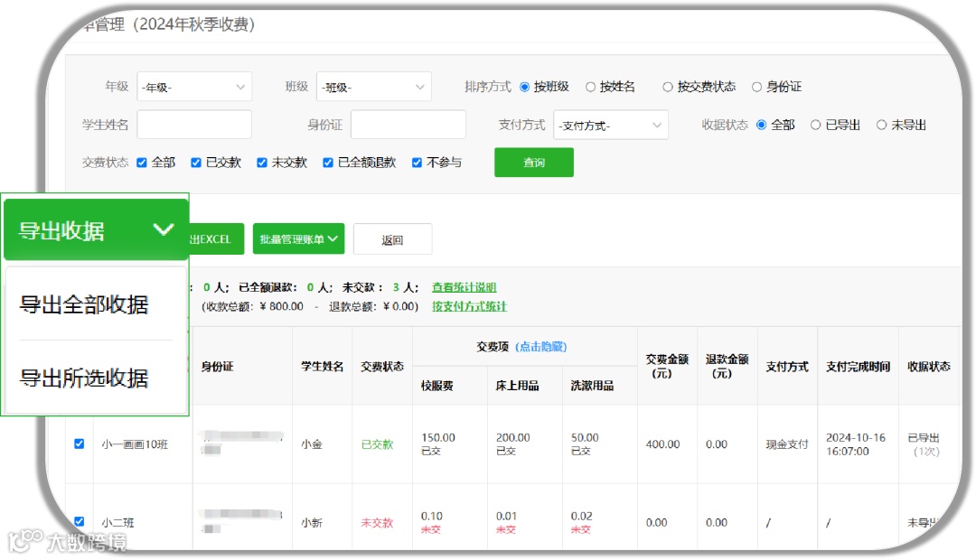Image resolution: width=976 pixels, height=560 pixels.
Task: Select 按班级 sort radio button
Action: coord(525,87)
